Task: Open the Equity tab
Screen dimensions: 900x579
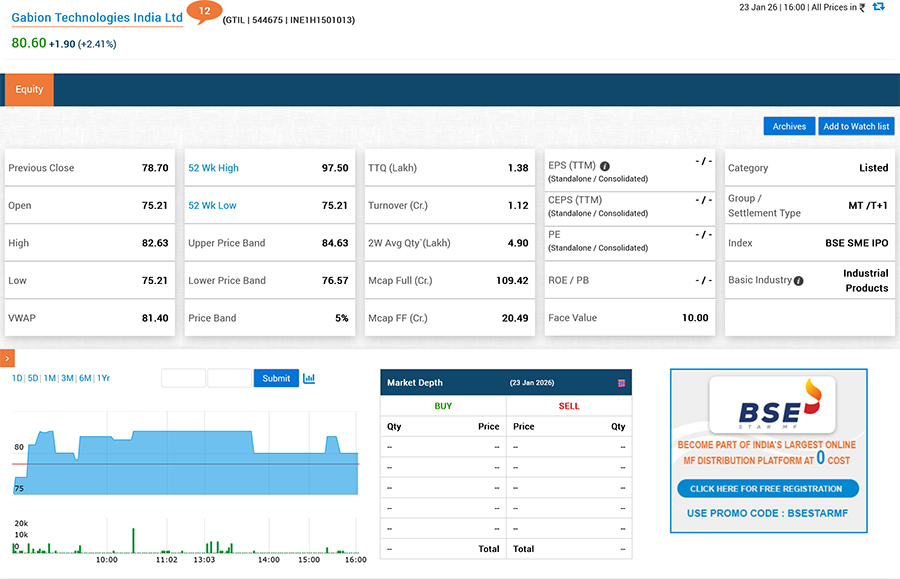Action: pyautogui.click(x=29, y=89)
